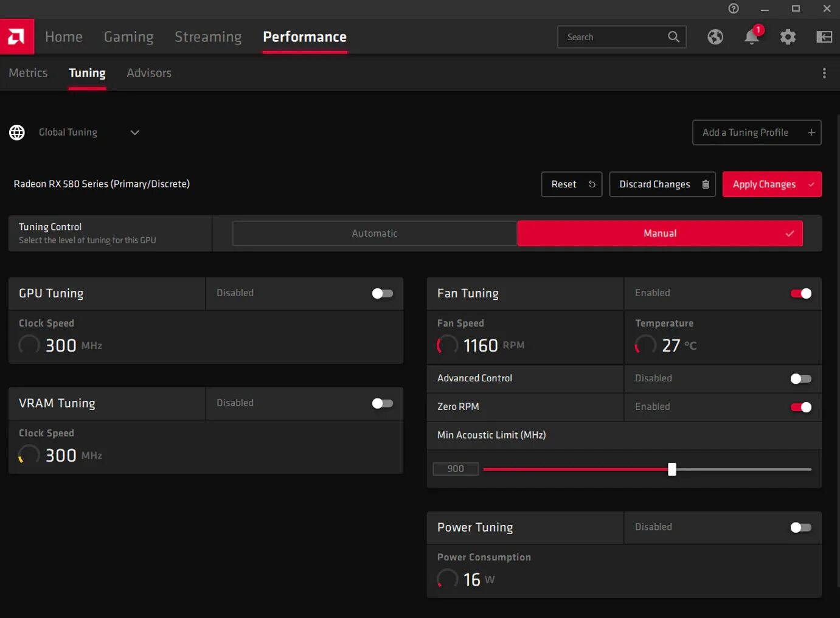Image resolution: width=840 pixels, height=618 pixels.
Task: Click the Discard Changes button
Action: tap(662, 184)
